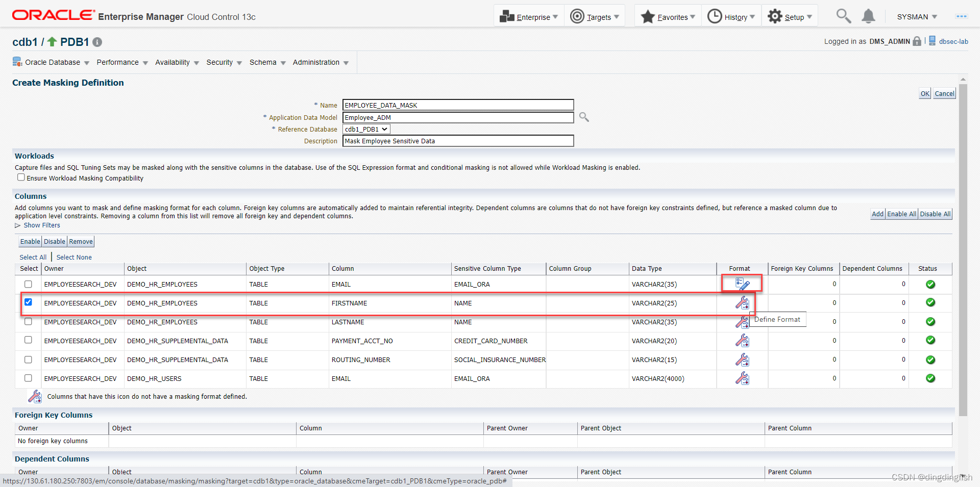
Task: Click legend icon for undefined masking format
Action: pyautogui.click(x=35, y=396)
